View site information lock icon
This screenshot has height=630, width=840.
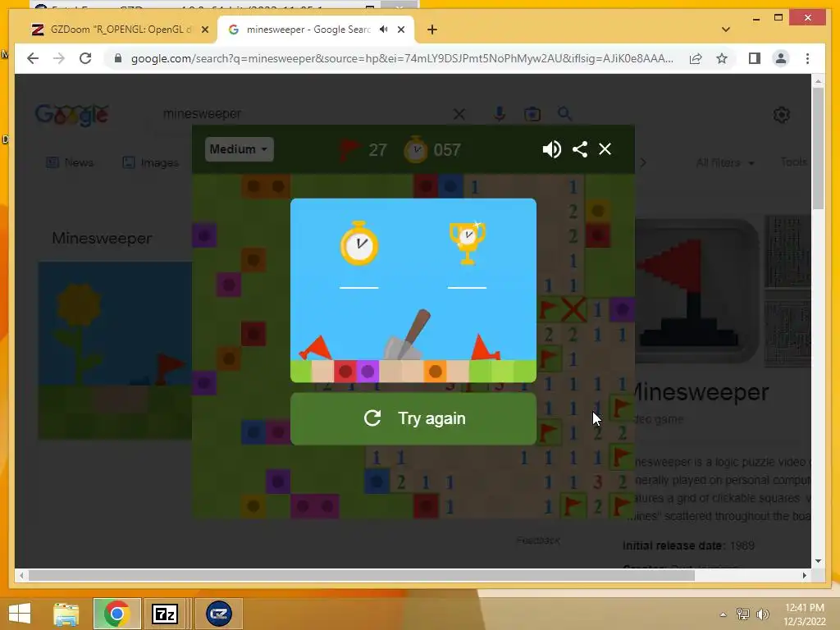[118, 58]
